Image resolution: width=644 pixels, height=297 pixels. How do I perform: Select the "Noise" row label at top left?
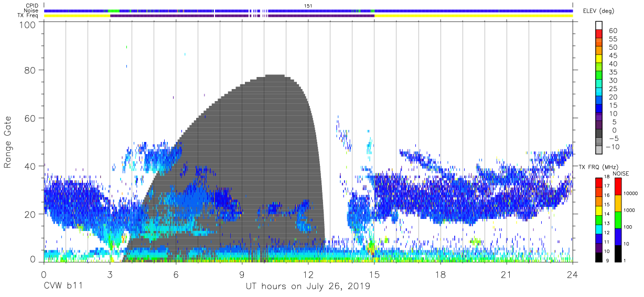coord(32,10)
